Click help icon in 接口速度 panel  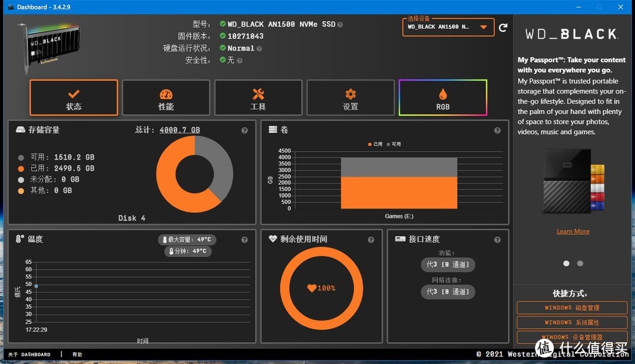click(497, 240)
